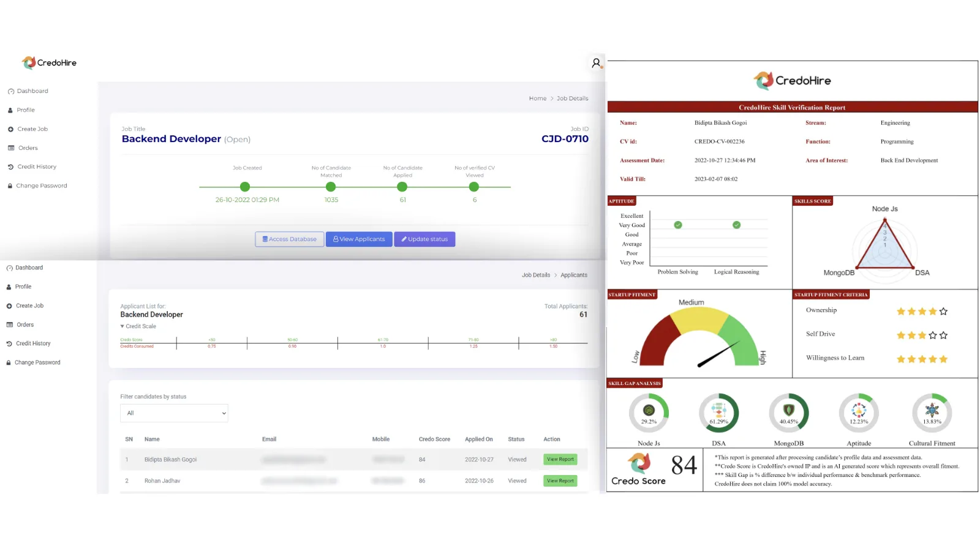Click the Problem Solving check mark
This screenshot has width=980, height=551.
click(678, 225)
